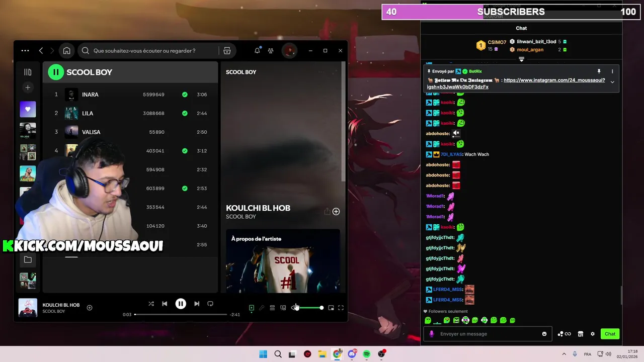Toggle the Now Playing view icon

click(252, 308)
